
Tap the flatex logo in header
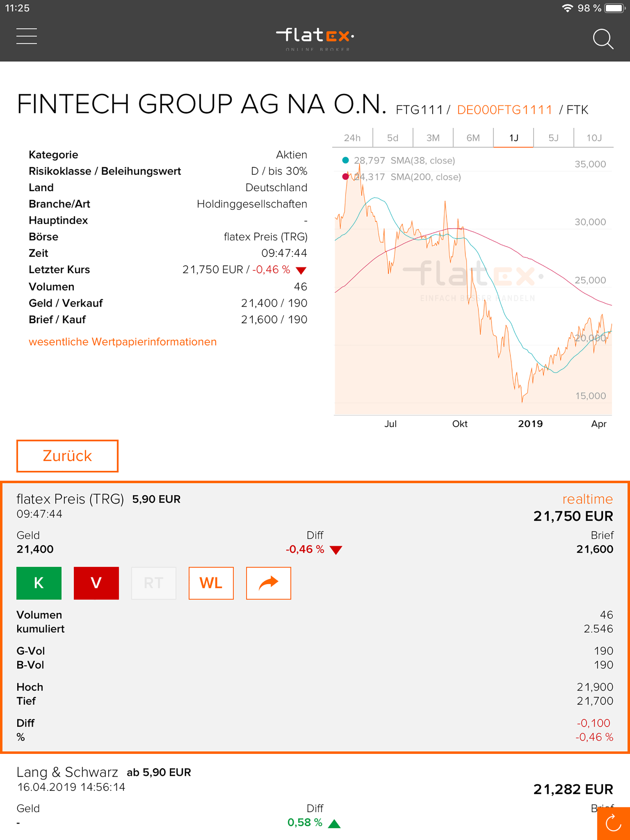[x=315, y=37]
